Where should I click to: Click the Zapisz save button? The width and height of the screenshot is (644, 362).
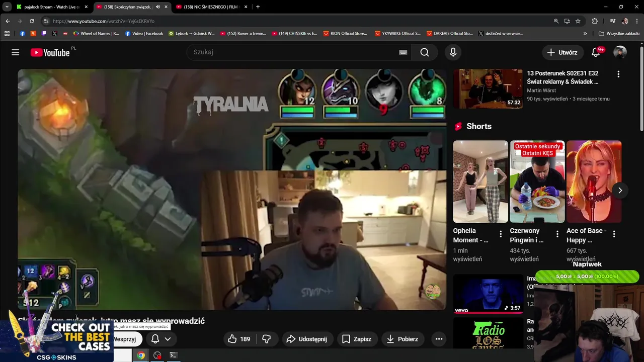tap(356, 339)
